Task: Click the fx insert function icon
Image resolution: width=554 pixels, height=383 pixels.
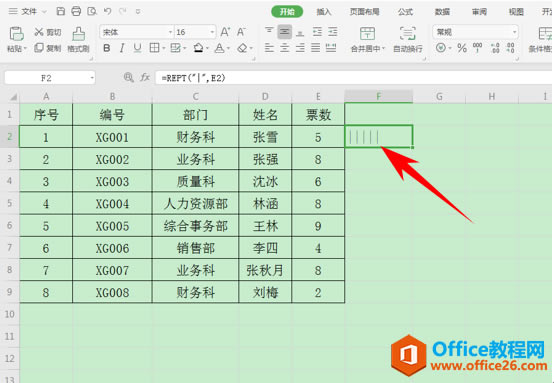Action: tap(145, 77)
